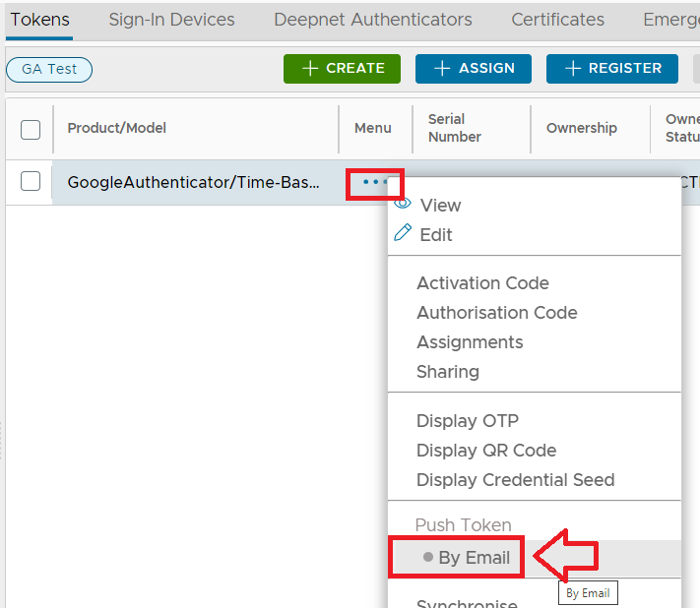Go to the Certificates tab

click(557, 20)
